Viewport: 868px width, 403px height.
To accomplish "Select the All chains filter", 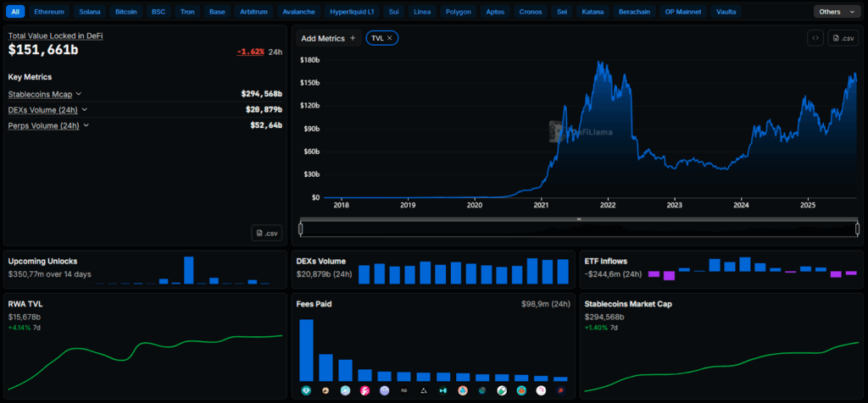I will click(16, 12).
